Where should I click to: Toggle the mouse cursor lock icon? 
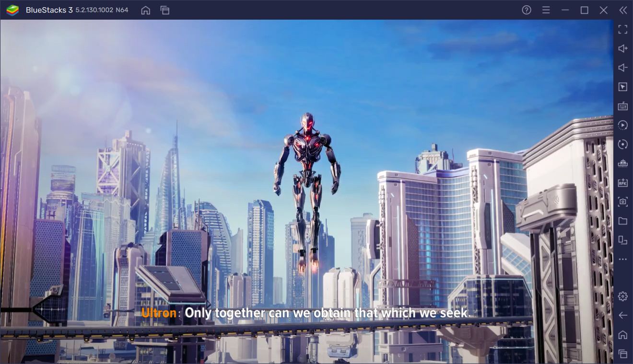click(x=623, y=87)
